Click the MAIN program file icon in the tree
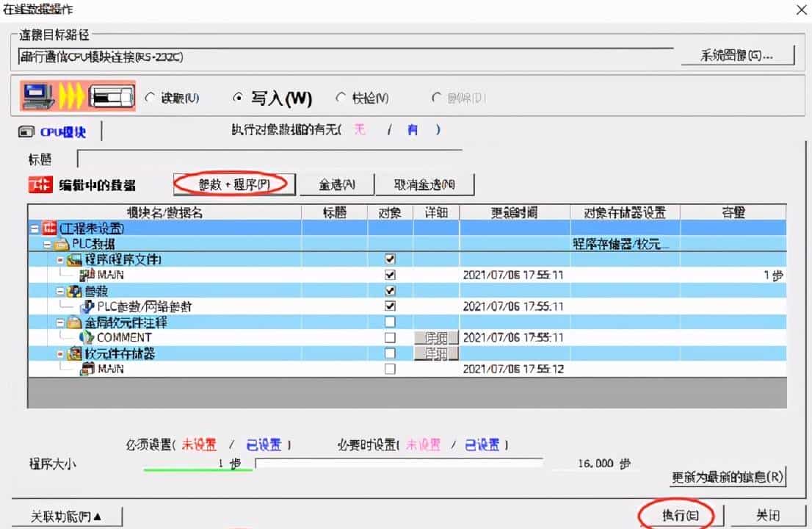The image size is (812, 529). point(87,274)
